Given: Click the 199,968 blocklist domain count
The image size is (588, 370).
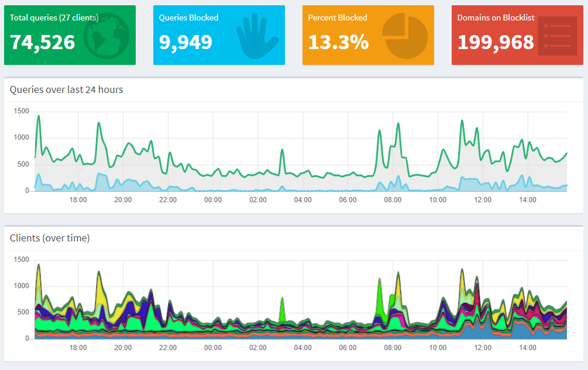Looking at the screenshot, I should coord(496,42).
